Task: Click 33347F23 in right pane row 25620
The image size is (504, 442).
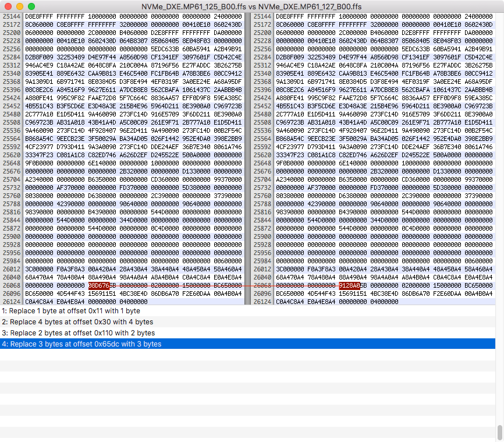Action: (x=290, y=155)
